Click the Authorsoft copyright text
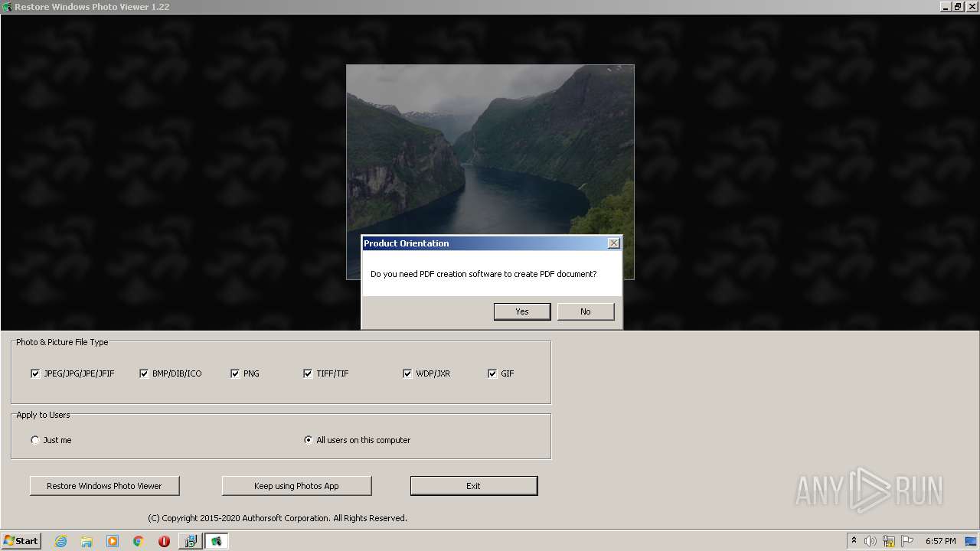 coord(277,518)
